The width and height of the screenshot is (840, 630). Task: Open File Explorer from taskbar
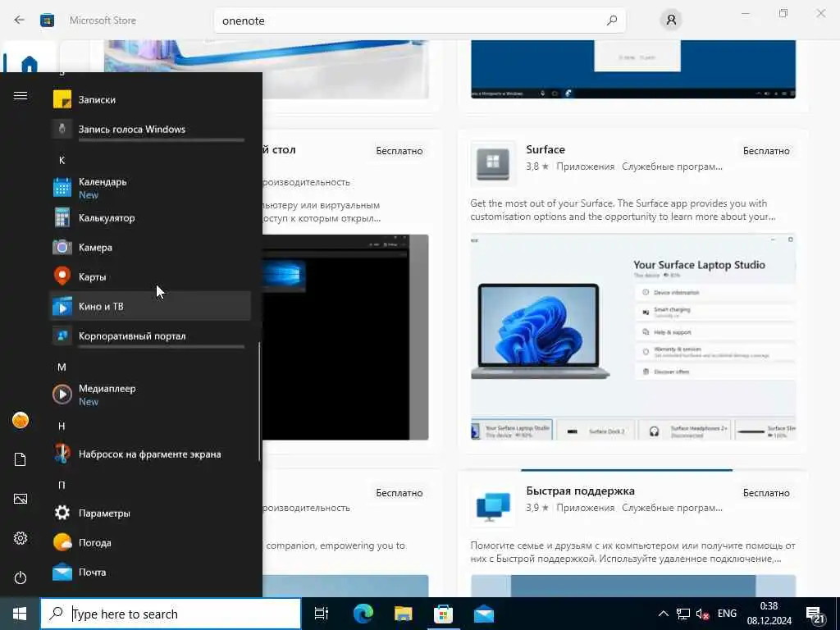point(403,614)
